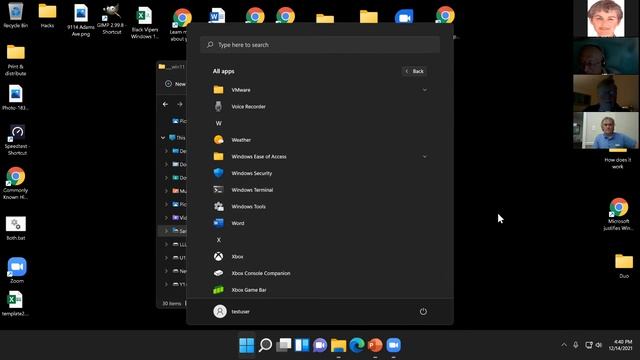Select Black Vipers Windows Excel file
This screenshot has height=360, width=640.
coord(144,23)
